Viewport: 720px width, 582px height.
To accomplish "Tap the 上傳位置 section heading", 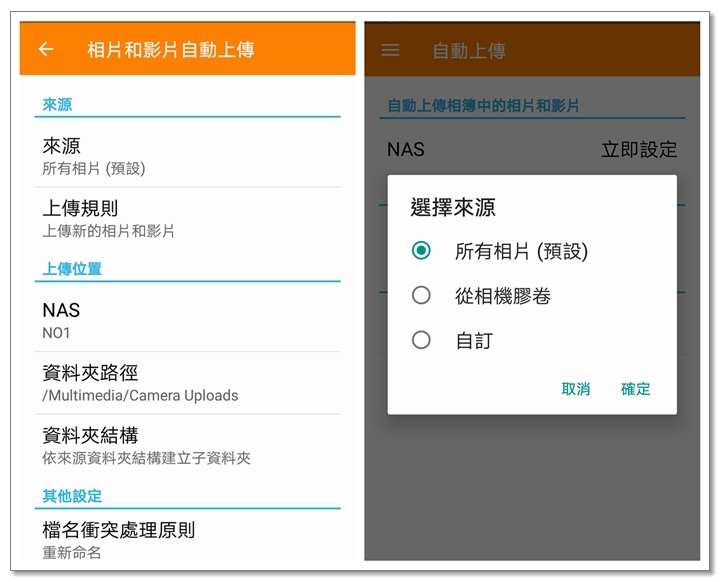I will [x=72, y=268].
